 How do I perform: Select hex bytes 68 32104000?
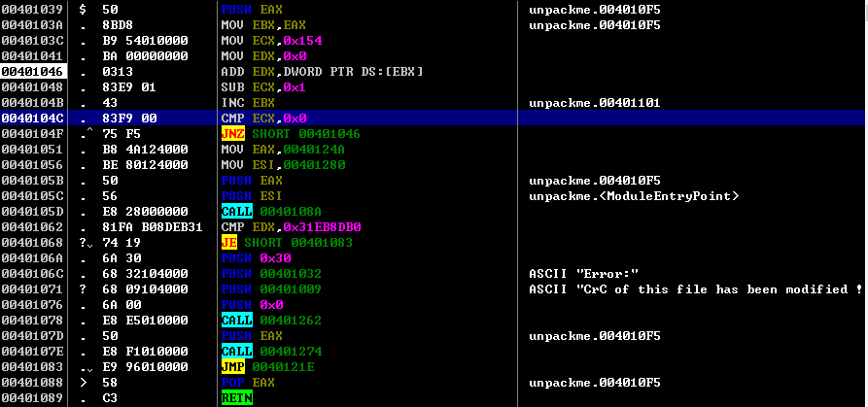click(145, 273)
